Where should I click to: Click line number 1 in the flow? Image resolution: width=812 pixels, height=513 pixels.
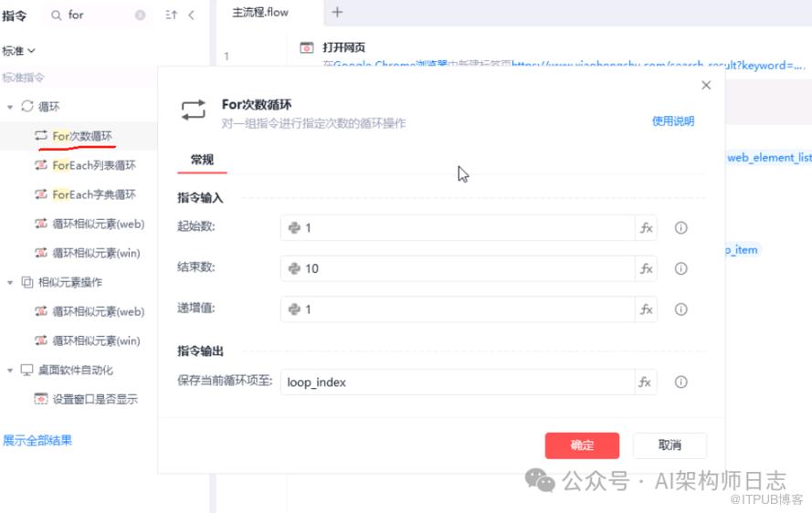pyautogui.click(x=227, y=56)
